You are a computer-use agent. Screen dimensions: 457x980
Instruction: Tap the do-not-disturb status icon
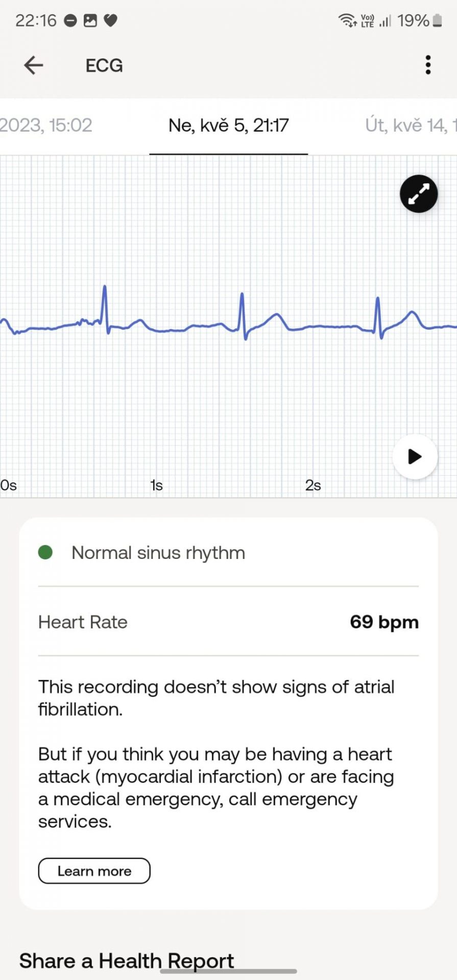tap(70, 20)
